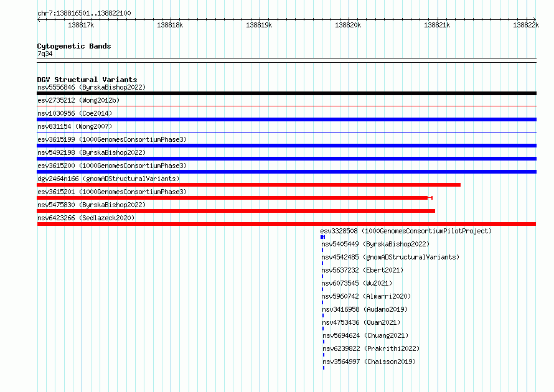Select the red nsv6423266 variant bar
Viewport: 554px width, 392px height.
pyautogui.click(x=286, y=224)
